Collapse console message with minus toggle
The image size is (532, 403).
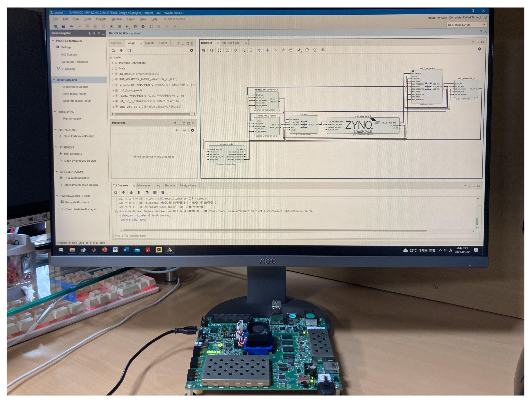coord(116,212)
